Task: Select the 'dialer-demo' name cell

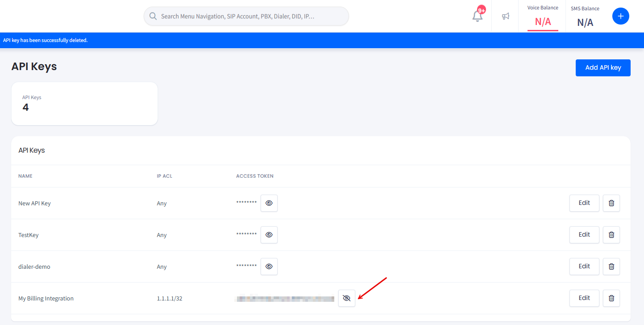Action: (x=34, y=267)
